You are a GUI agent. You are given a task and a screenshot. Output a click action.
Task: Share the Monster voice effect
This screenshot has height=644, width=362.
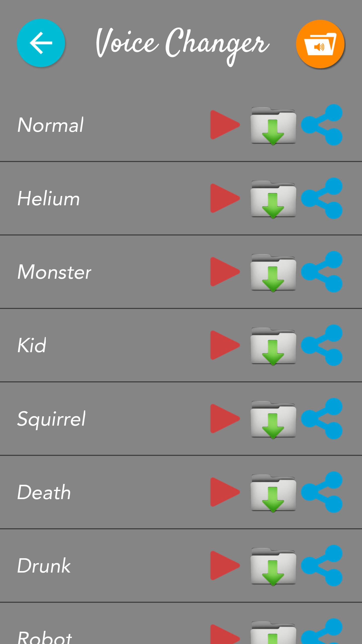click(322, 272)
